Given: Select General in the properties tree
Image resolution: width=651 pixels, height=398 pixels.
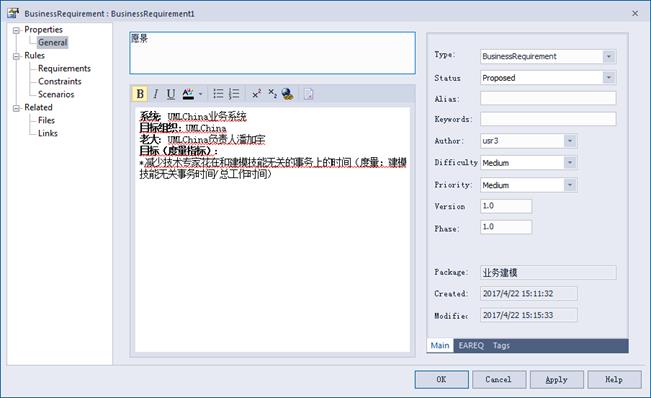Looking at the screenshot, I should tap(52, 42).
